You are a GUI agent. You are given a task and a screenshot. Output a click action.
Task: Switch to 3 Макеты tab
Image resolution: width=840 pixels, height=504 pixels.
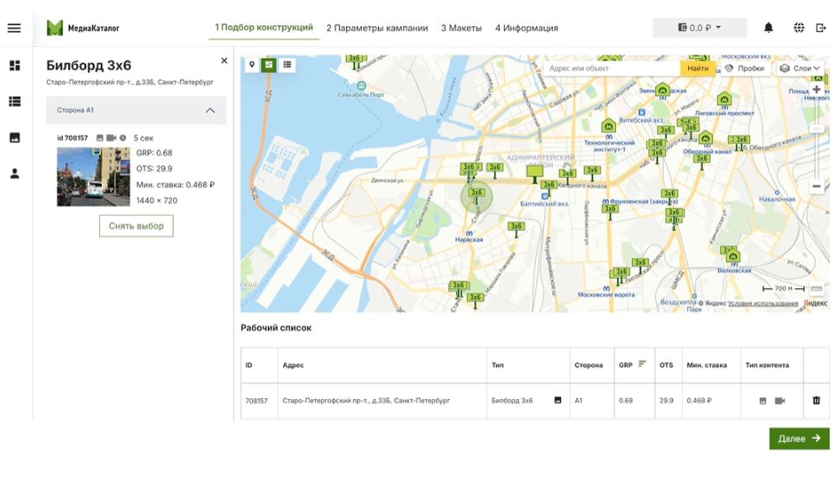(461, 28)
